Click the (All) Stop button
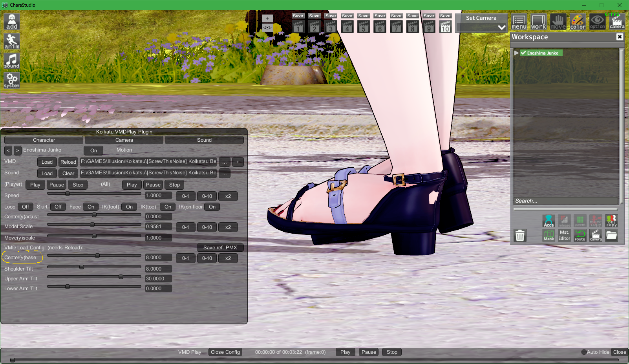Image resolution: width=629 pixels, height=364 pixels. coord(175,185)
